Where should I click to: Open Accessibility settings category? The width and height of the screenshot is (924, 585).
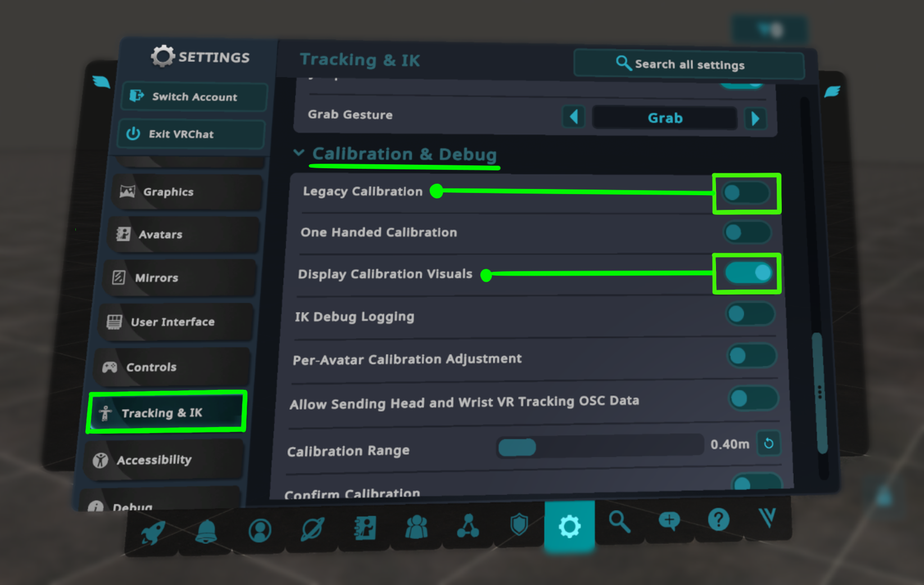pos(163,460)
